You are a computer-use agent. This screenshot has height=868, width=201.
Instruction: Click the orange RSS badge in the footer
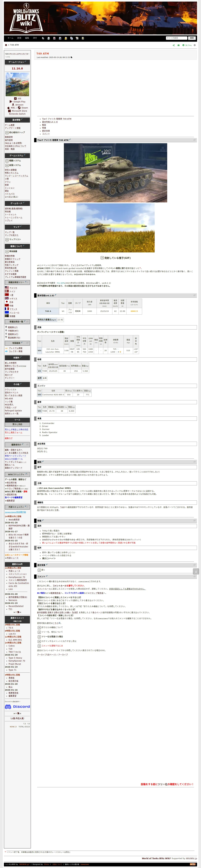(x=193, y=864)
